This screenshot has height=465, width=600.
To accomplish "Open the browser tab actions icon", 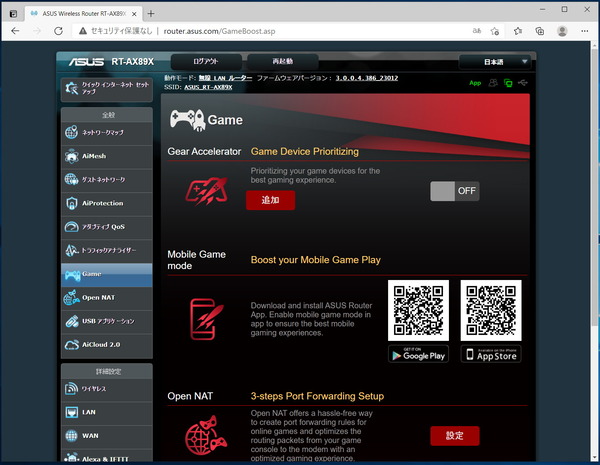I will [x=13, y=14].
